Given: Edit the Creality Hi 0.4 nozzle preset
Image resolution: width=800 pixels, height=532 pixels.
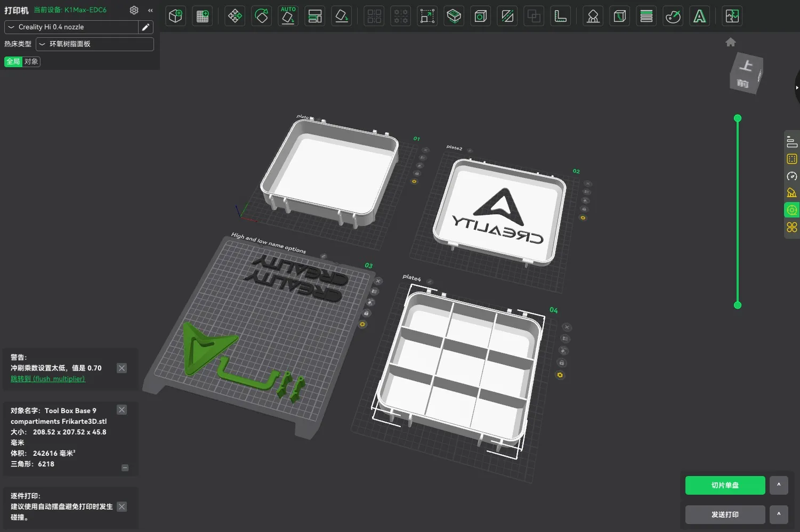Looking at the screenshot, I should tap(146, 27).
